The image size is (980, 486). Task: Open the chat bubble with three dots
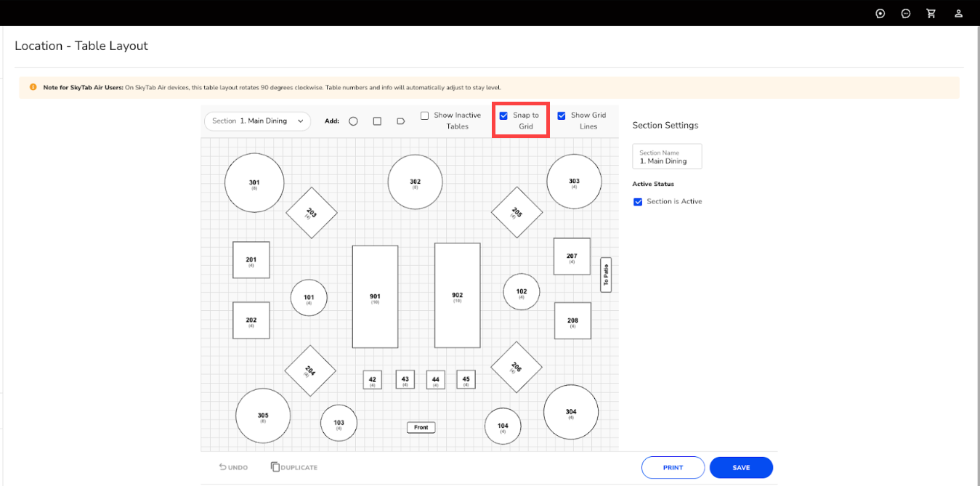[x=906, y=13]
